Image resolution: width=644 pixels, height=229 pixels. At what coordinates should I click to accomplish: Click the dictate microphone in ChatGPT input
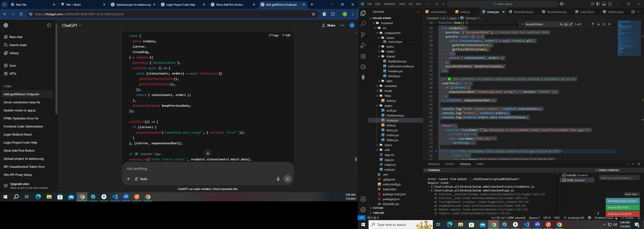tap(278, 179)
